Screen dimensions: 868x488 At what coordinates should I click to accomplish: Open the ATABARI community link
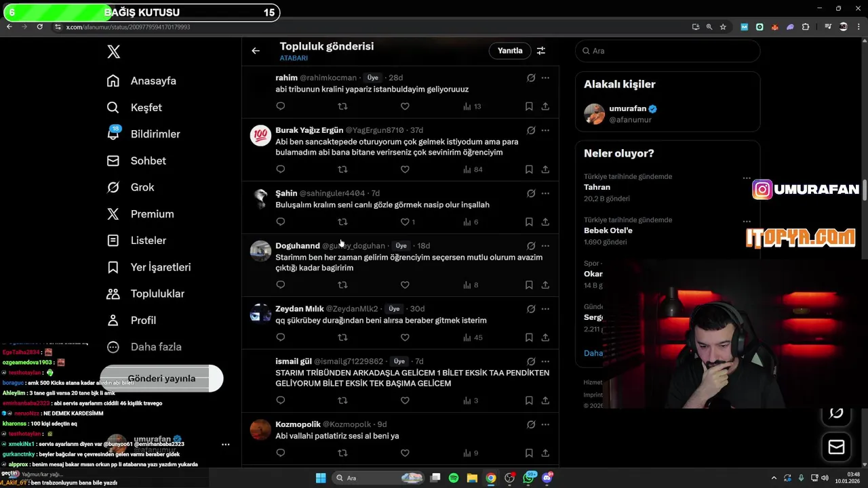pos(294,58)
